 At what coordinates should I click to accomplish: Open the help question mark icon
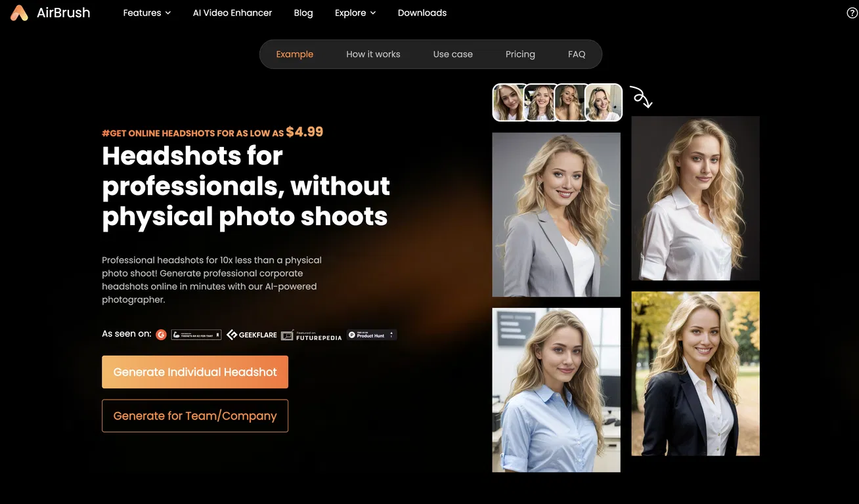(x=852, y=12)
